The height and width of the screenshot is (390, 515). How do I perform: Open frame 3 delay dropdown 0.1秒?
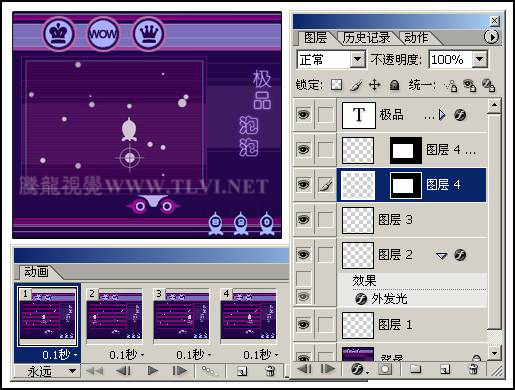(x=194, y=355)
